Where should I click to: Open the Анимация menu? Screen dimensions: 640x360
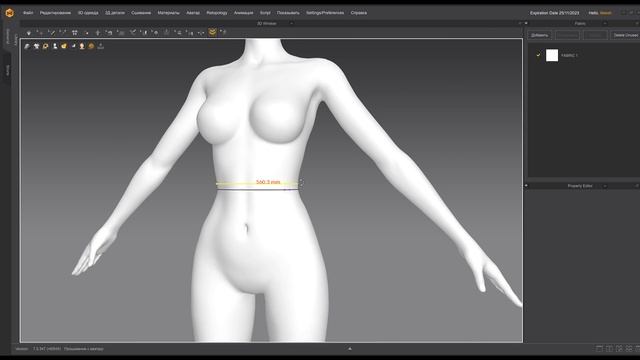(x=243, y=13)
